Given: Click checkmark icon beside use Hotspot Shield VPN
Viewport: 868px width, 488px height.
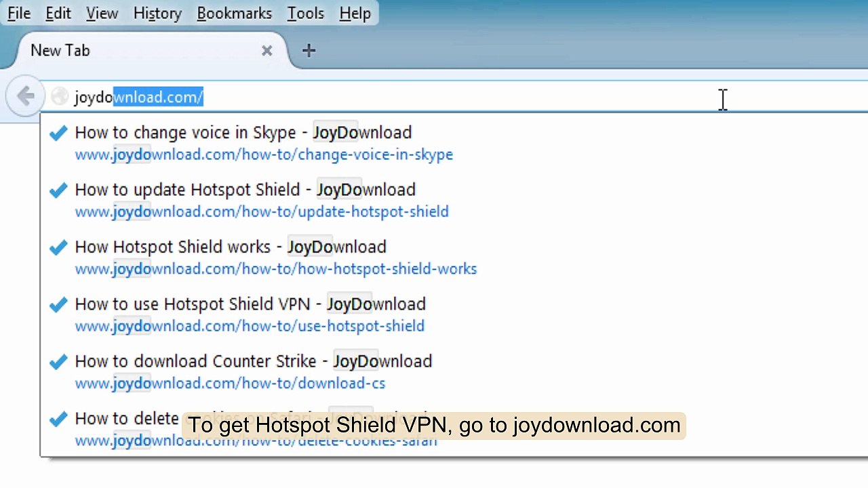Looking at the screenshot, I should click(58, 304).
